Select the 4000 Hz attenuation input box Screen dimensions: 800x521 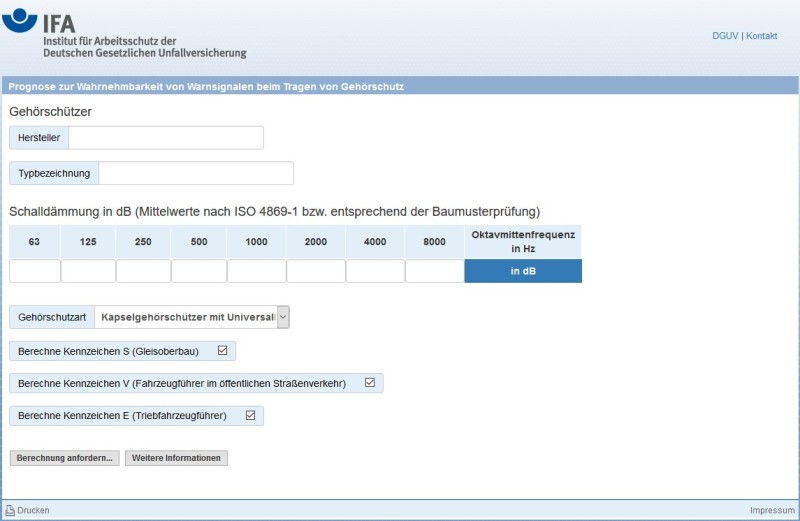tap(375, 271)
